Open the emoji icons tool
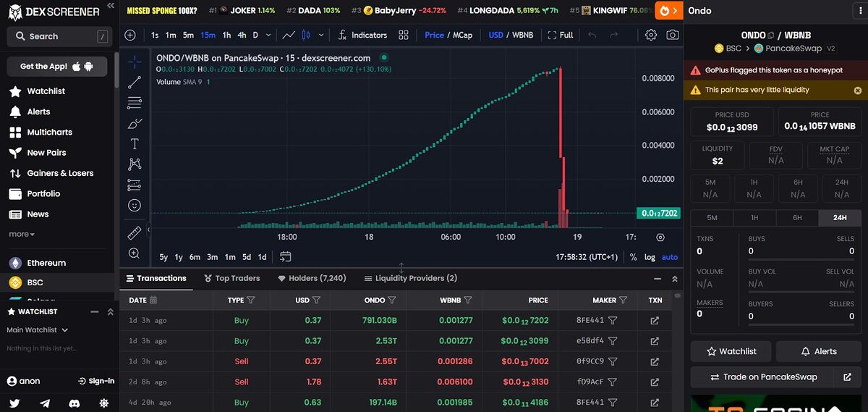868x412 pixels. tap(134, 206)
